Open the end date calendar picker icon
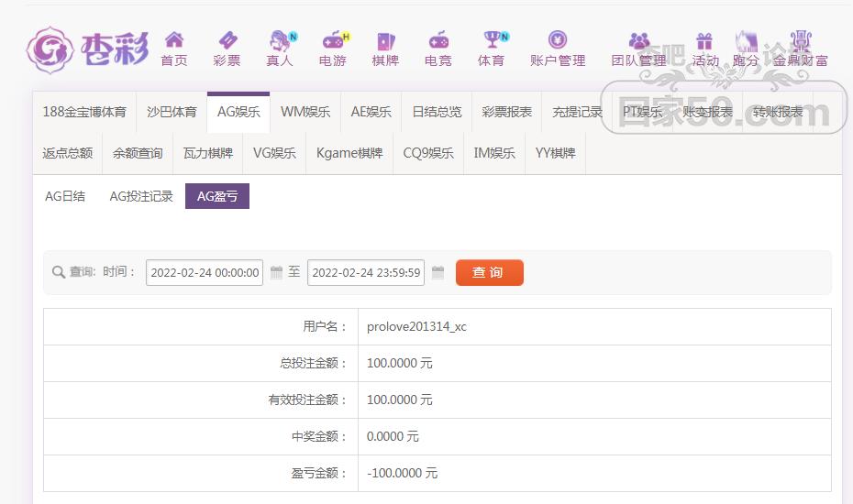 tap(438, 272)
